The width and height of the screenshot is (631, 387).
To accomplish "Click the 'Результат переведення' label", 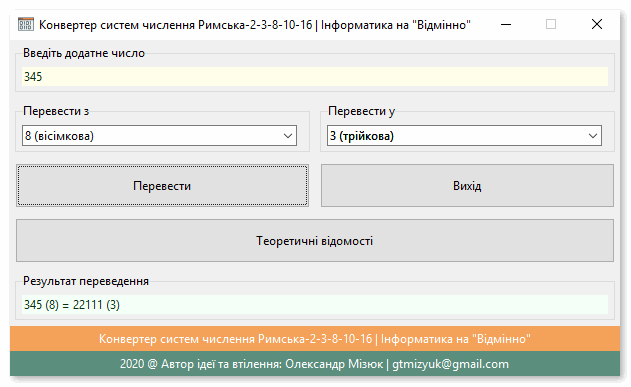I will point(86,281).
